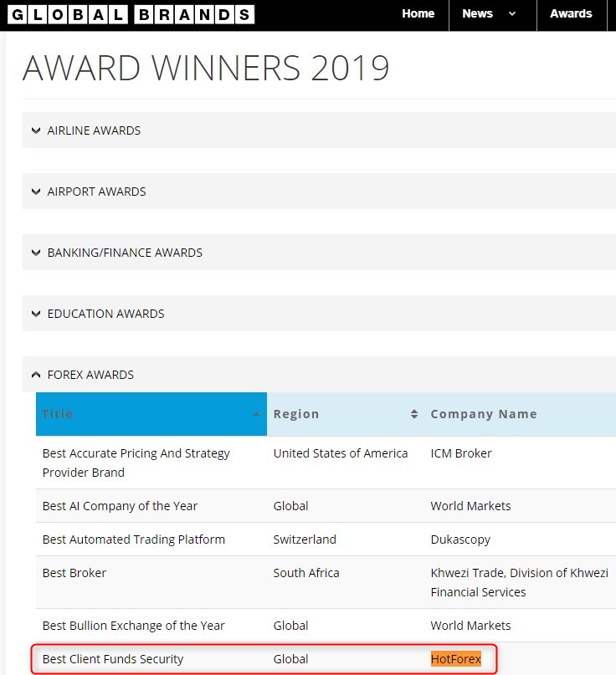Screen dimensions: 616x675
Task: Click the Global Brands logo
Action: (131, 14)
